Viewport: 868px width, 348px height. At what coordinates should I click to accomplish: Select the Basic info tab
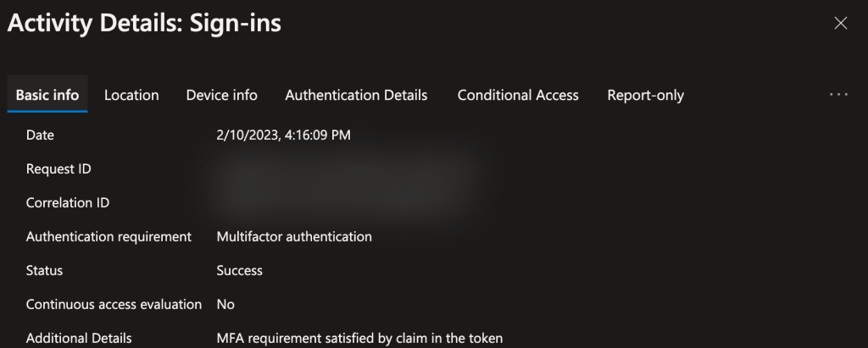[47, 95]
